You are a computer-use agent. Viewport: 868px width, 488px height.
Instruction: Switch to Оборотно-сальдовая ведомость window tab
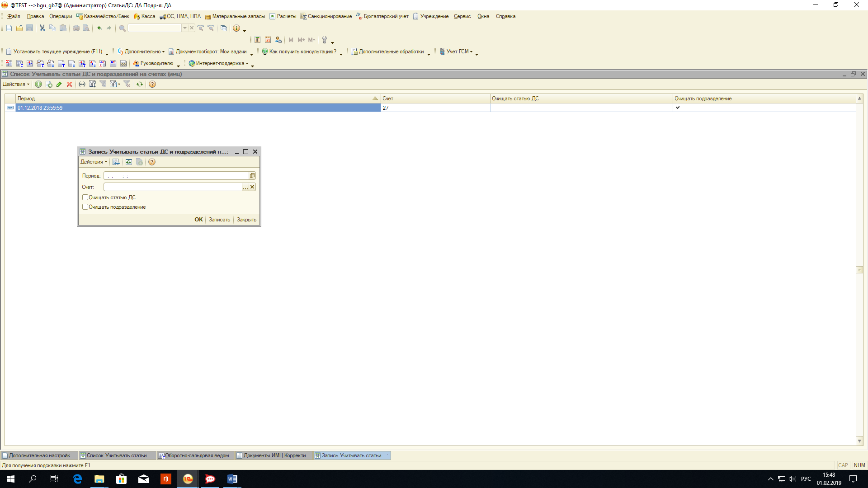click(x=196, y=455)
